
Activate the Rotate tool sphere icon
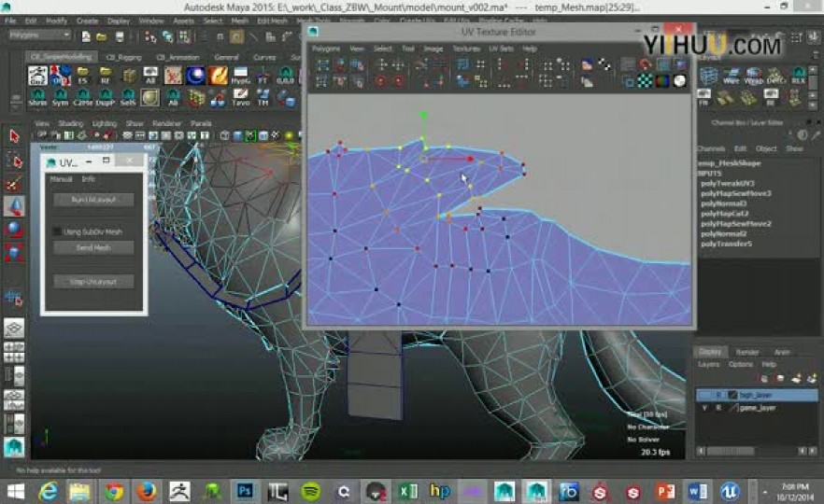[14, 230]
